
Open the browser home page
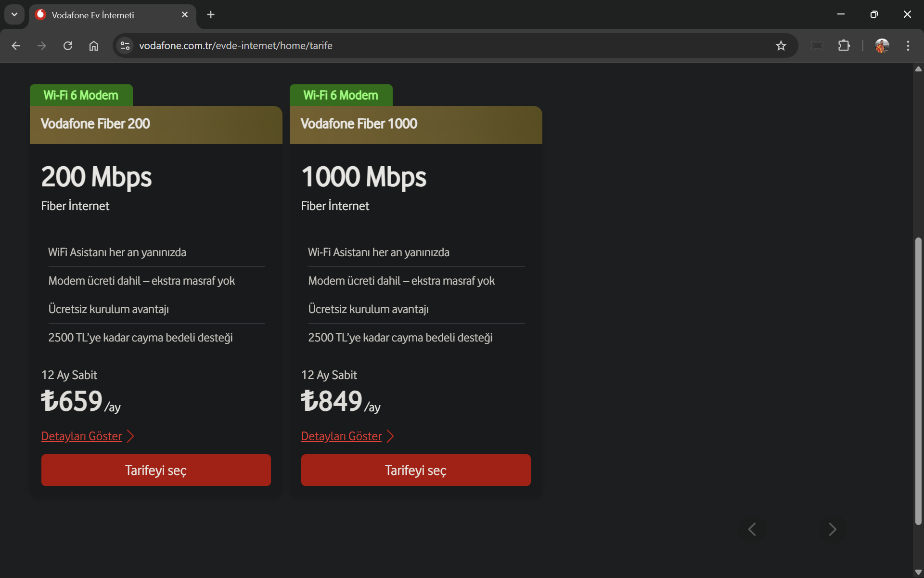click(94, 46)
